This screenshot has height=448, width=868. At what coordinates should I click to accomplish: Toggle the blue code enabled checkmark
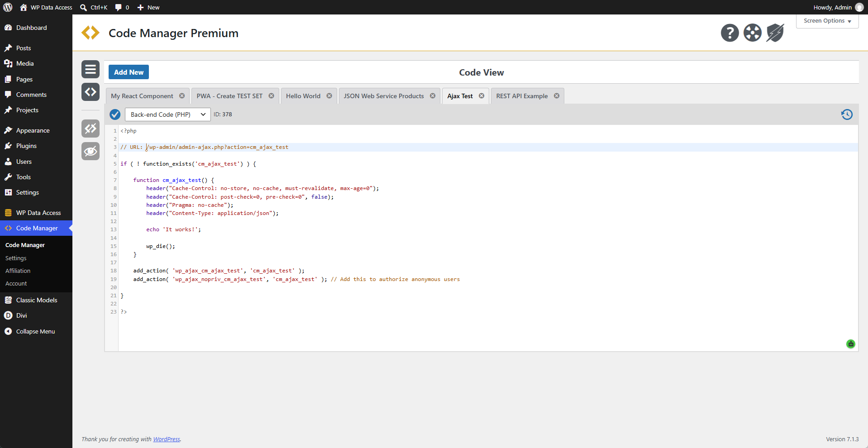[115, 114]
